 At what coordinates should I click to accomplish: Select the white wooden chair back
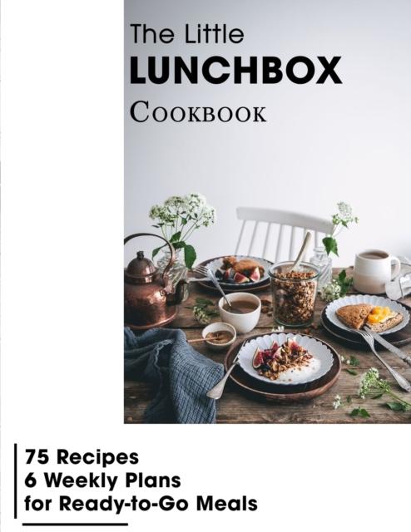(x=284, y=234)
